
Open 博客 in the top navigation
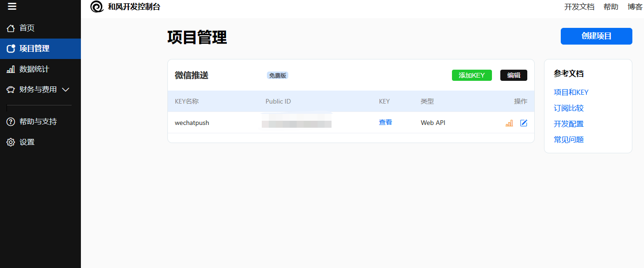[635, 7]
